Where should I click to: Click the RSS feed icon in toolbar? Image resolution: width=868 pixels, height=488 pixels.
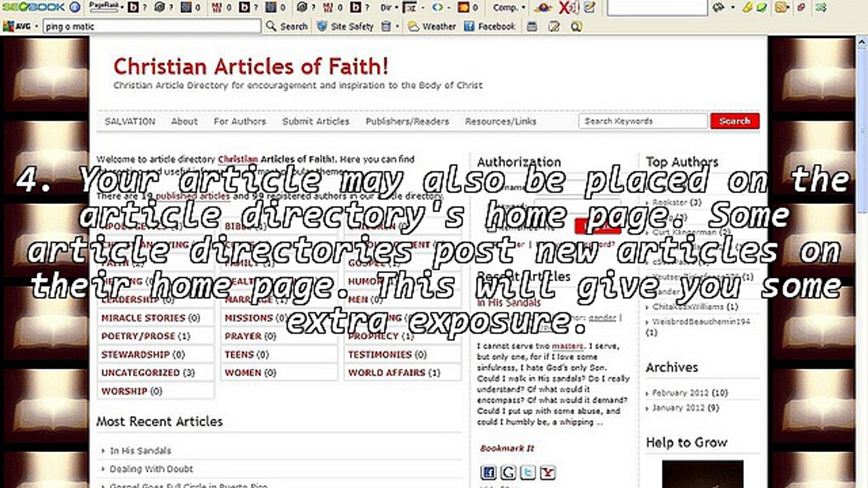pos(780,7)
